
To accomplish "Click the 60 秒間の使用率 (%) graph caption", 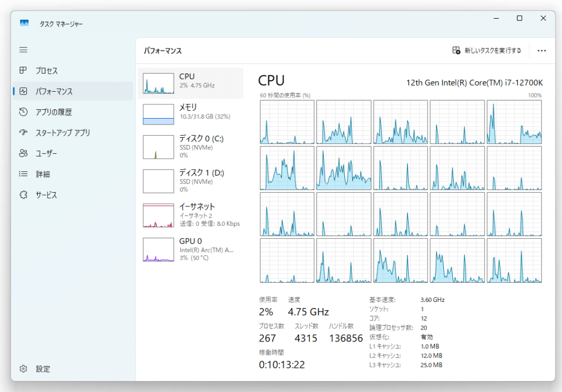I will coord(285,96).
